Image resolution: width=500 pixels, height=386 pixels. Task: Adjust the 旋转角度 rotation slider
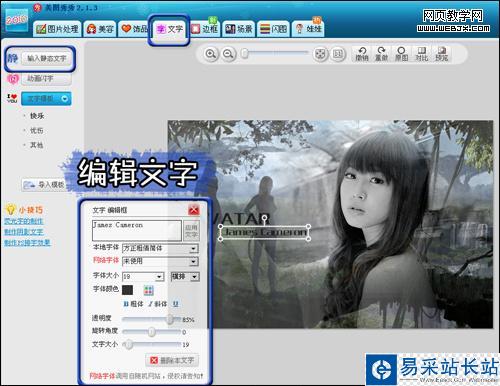click(x=152, y=332)
